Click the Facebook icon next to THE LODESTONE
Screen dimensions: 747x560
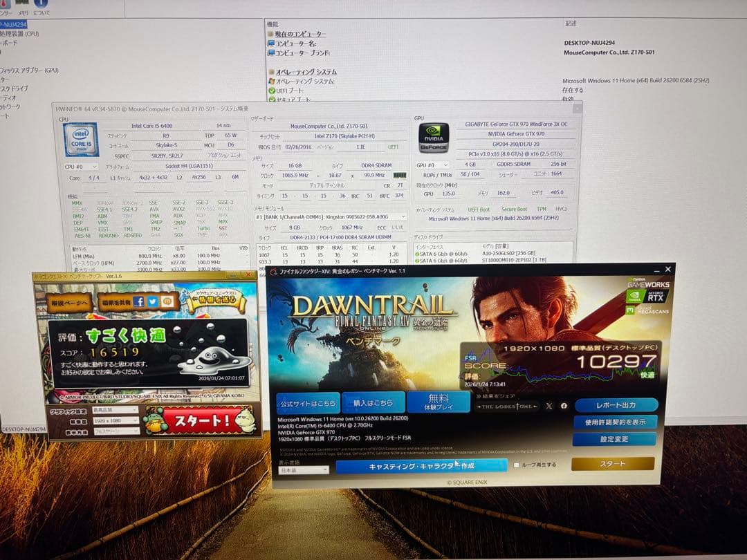[564, 407]
